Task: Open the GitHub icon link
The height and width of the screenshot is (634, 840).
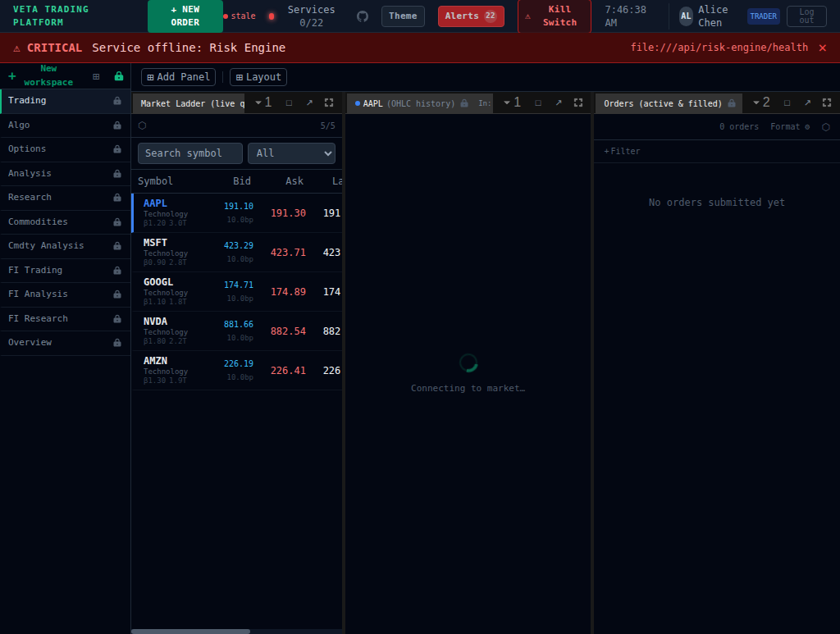Action: coord(363,16)
